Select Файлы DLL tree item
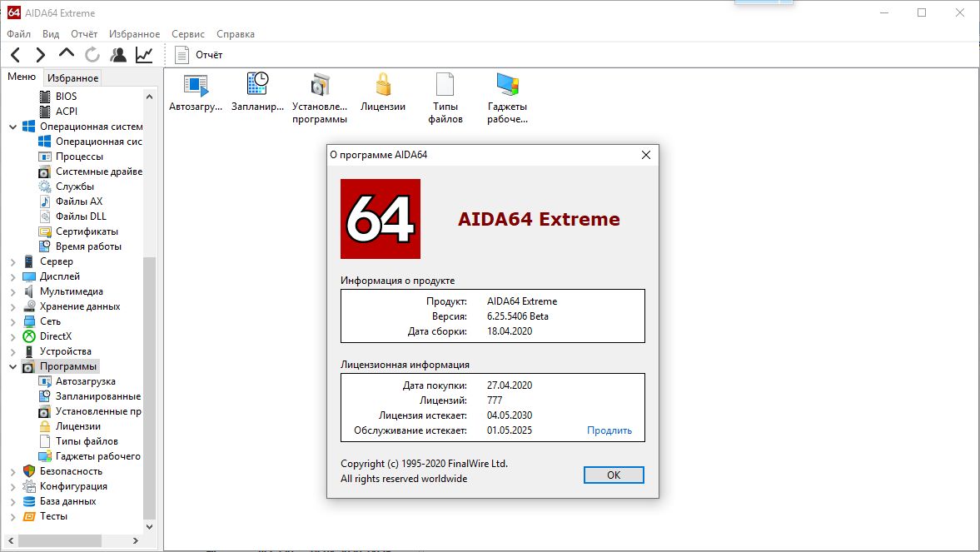This screenshot has height=552, width=980. tap(72, 216)
